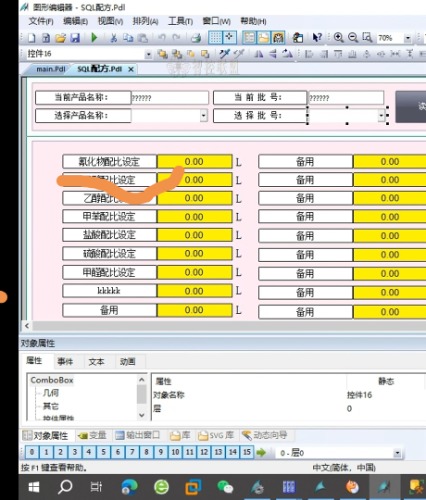Toggle visibility of layer 15
Screen dimensions: 426x500
247,452
